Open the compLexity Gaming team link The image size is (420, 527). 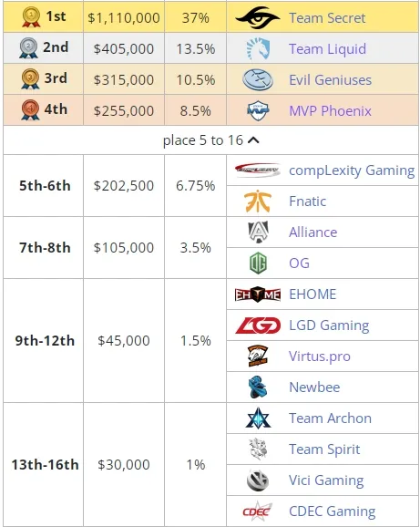click(x=352, y=170)
